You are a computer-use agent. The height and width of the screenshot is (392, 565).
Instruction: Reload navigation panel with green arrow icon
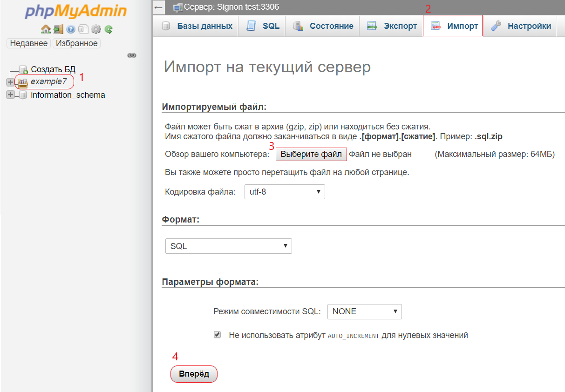coord(109,29)
